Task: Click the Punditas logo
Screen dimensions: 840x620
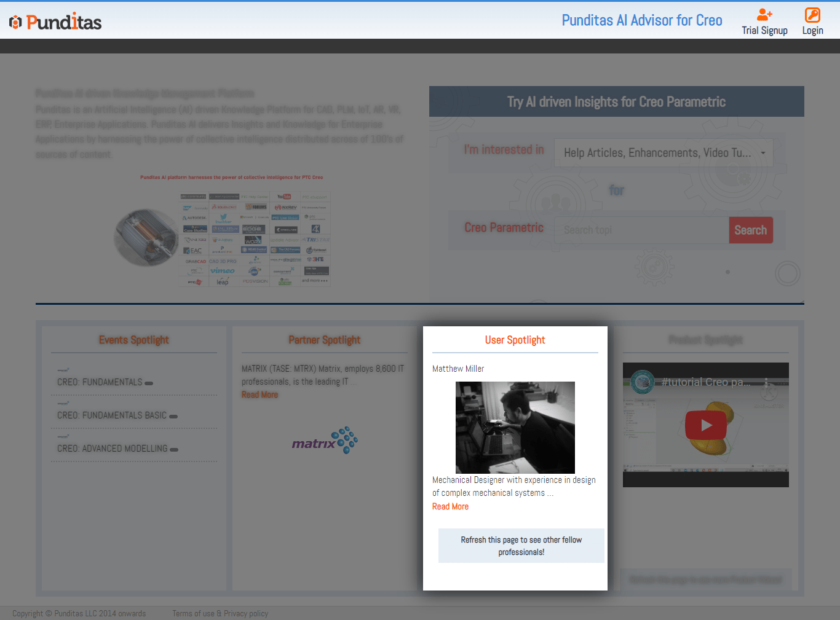Action: (55, 22)
